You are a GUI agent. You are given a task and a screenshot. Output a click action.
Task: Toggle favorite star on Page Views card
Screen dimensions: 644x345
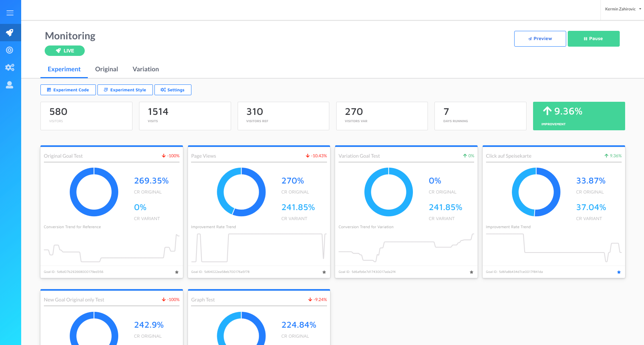tap(324, 272)
